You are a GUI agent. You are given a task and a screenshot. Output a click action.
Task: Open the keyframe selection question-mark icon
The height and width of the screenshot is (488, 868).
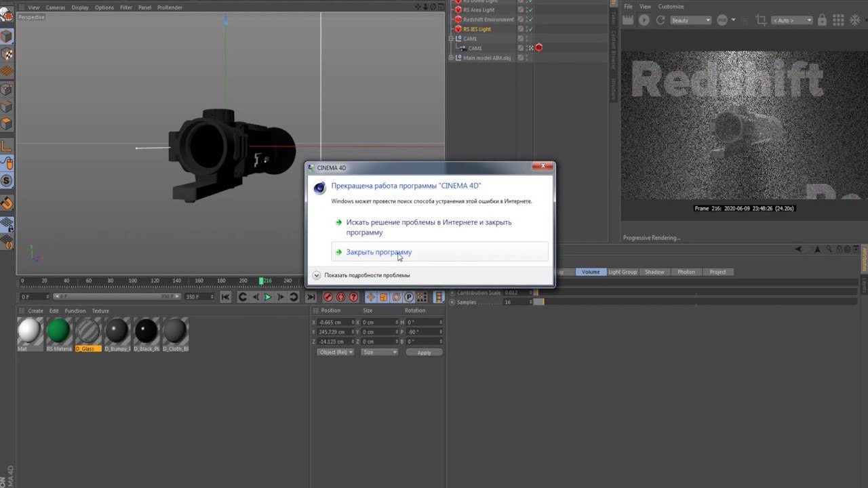tap(353, 297)
